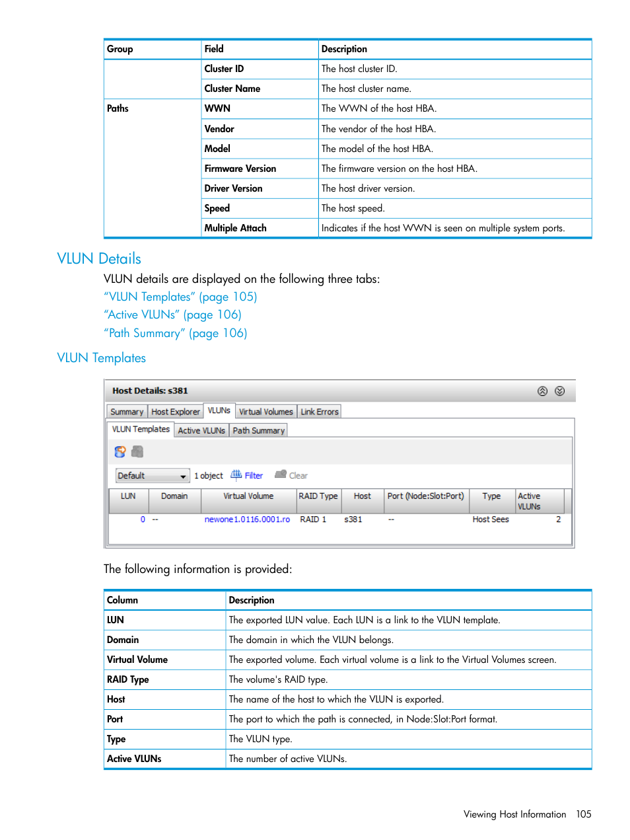Viewport: 630px width, 840px height.
Task: Sort by the LUN column header
Action: pos(128,501)
